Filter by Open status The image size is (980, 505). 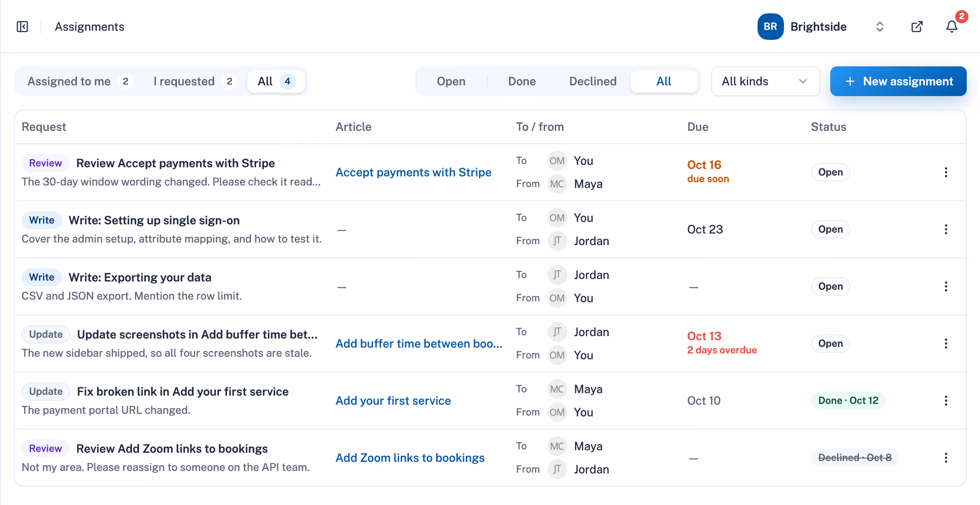[x=451, y=81]
